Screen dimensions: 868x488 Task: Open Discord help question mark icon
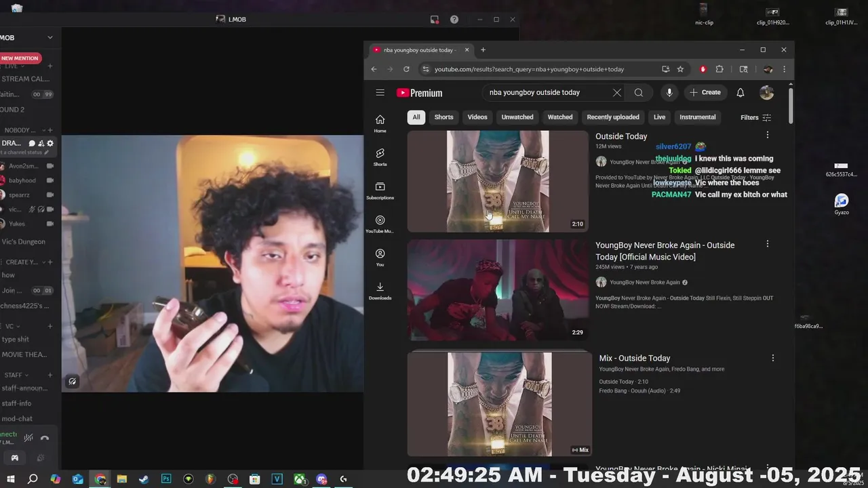point(454,20)
